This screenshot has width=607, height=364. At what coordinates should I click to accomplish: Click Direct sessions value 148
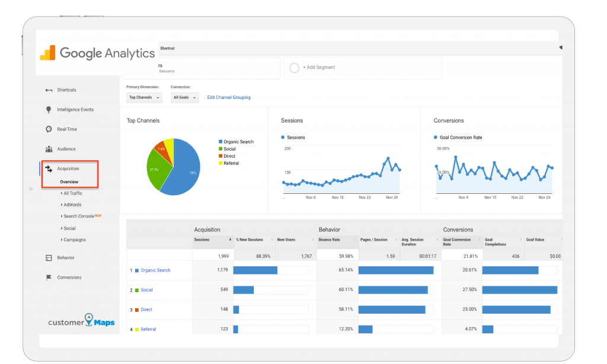pos(224,309)
